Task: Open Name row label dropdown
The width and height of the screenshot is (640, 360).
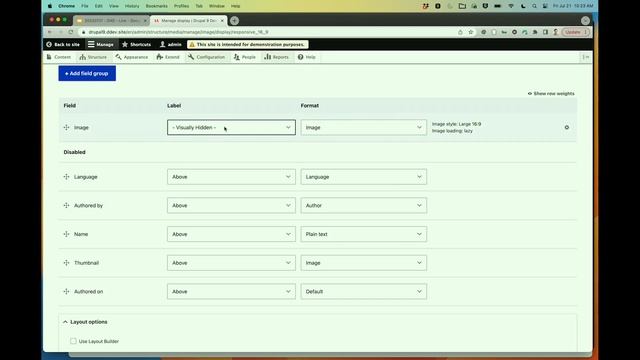Action: pos(231,234)
